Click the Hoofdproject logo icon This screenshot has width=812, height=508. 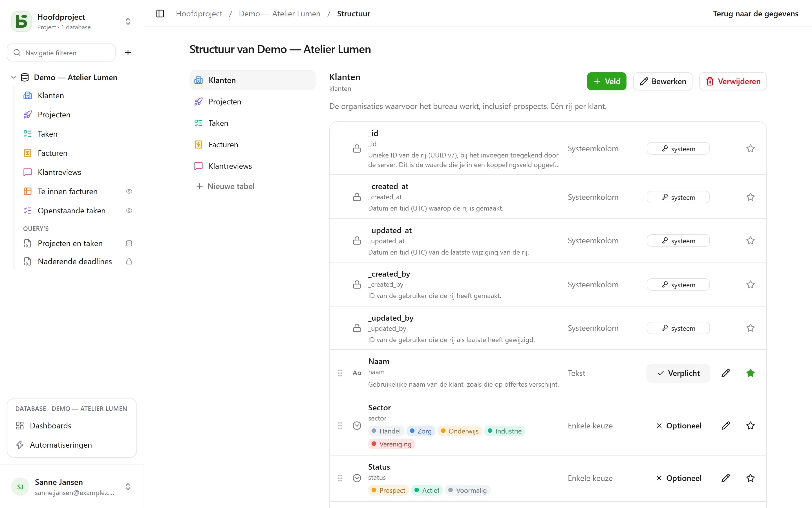(x=21, y=21)
